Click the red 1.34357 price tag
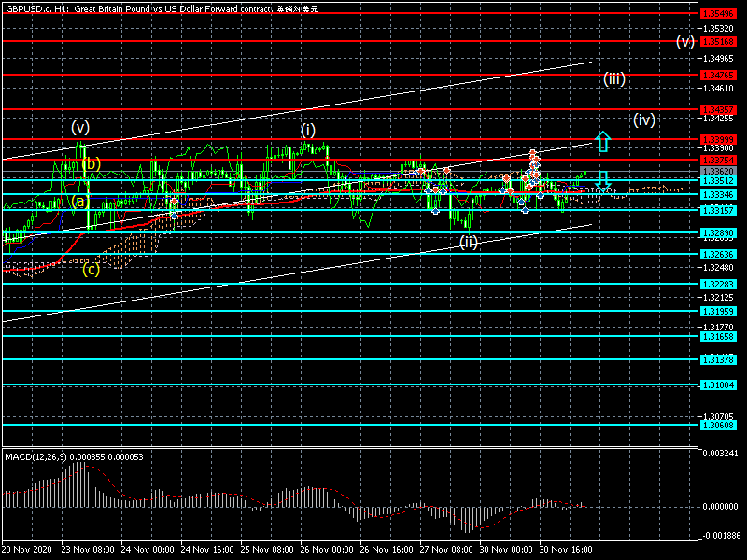This screenshot has width=747, height=560. tap(718, 109)
